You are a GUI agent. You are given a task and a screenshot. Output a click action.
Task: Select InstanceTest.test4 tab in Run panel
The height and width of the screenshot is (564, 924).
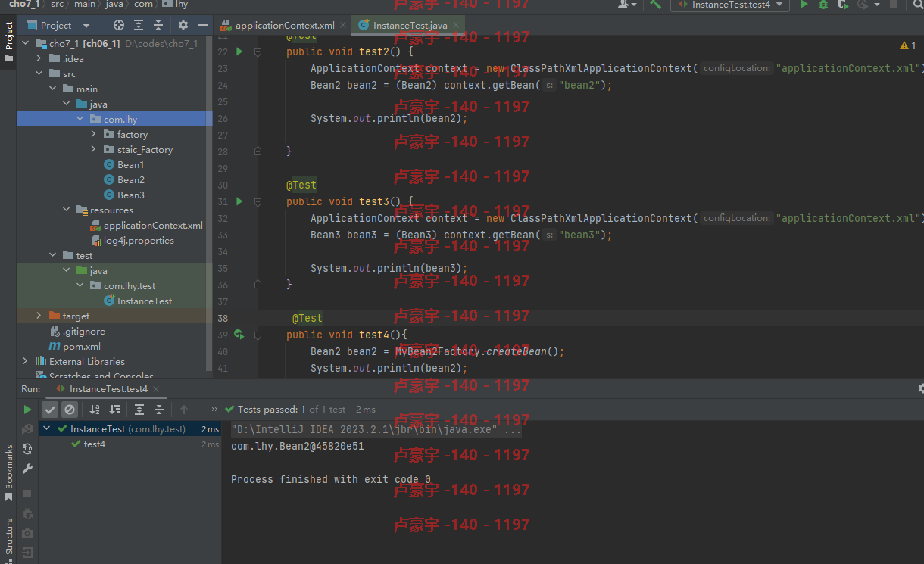point(108,389)
